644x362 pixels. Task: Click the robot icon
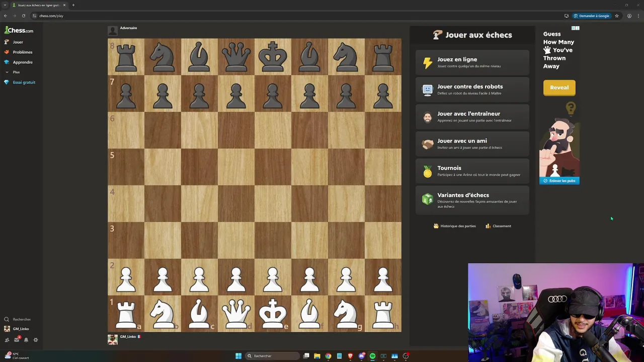(x=427, y=90)
